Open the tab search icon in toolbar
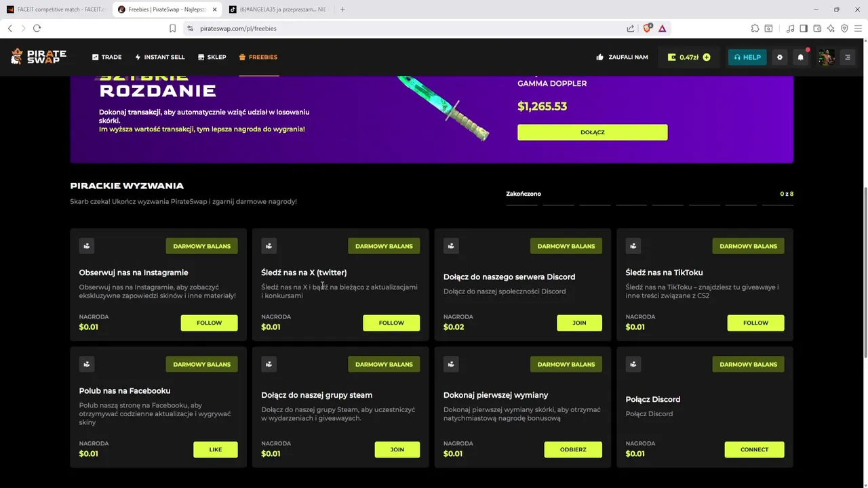 (x=768, y=28)
